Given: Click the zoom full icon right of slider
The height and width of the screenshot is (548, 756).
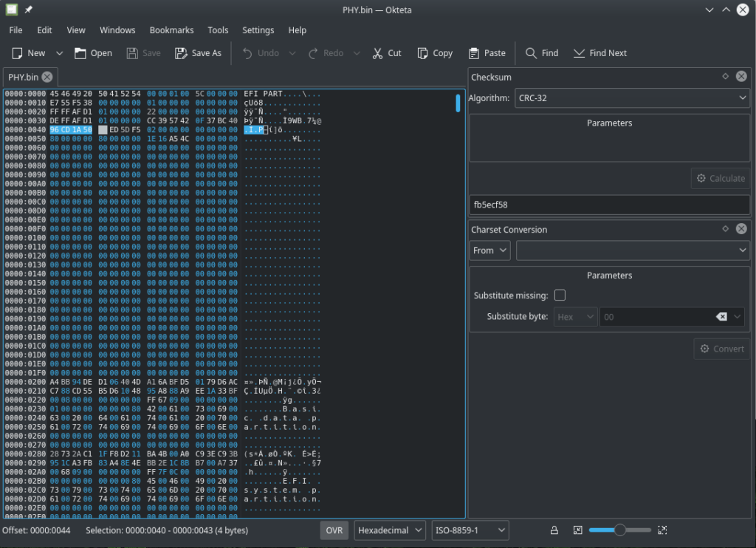Looking at the screenshot, I should pyautogui.click(x=662, y=530).
